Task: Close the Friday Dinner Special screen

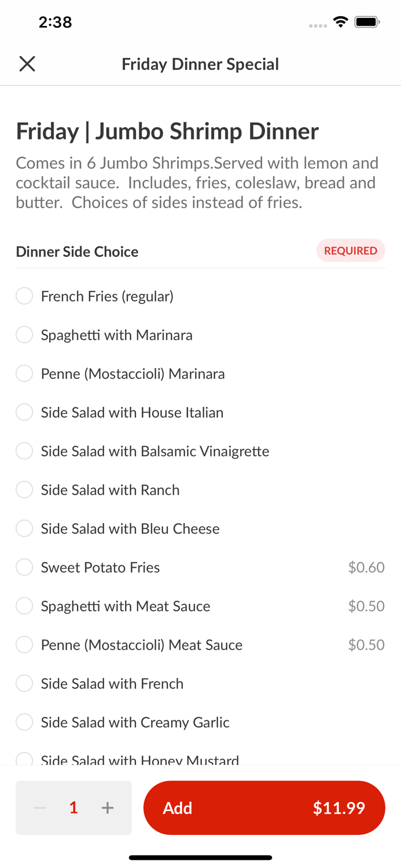Action: (27, 64)
